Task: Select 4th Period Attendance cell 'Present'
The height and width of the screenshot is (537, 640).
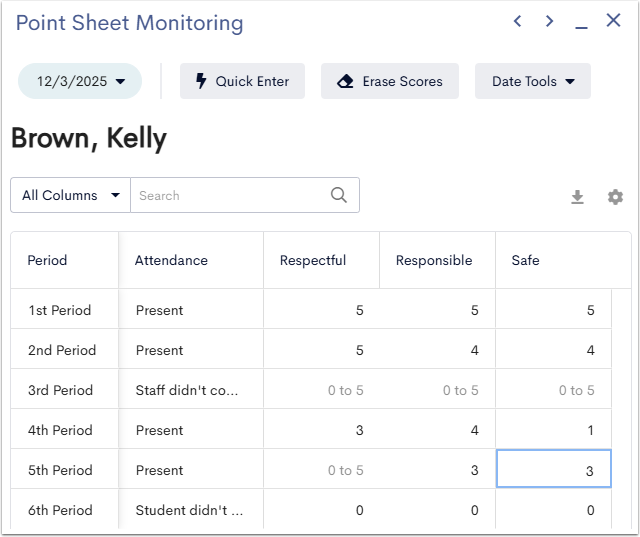Action: pyautogui.click(x=191, y=430)
